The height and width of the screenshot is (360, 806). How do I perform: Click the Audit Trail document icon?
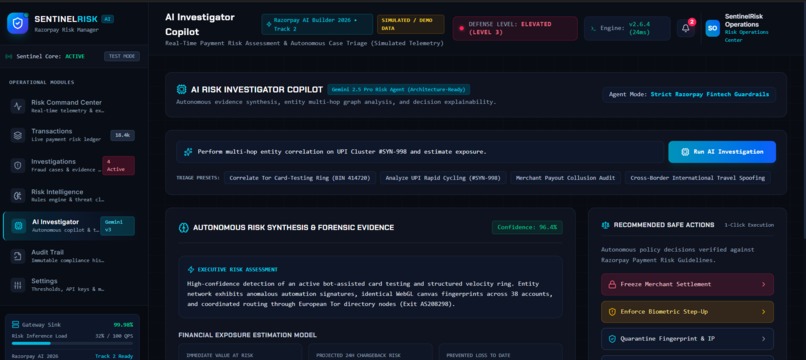[x=18, y=256]
